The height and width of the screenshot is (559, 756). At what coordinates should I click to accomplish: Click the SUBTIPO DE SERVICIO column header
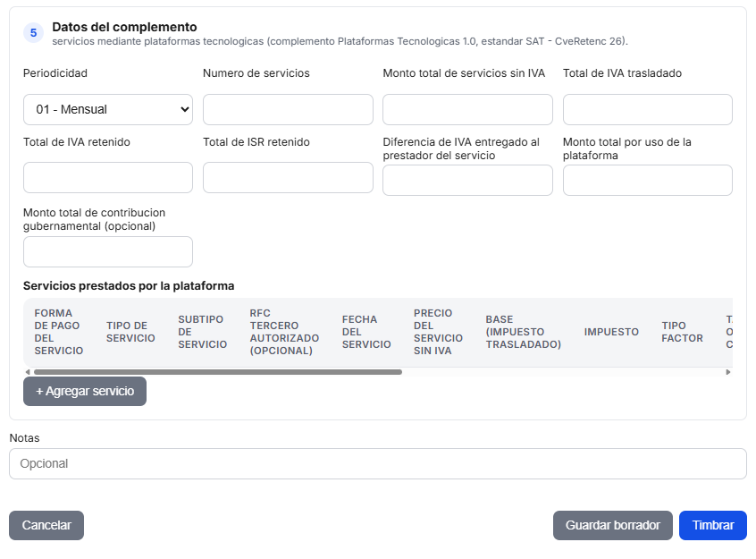tap(203, 332)
